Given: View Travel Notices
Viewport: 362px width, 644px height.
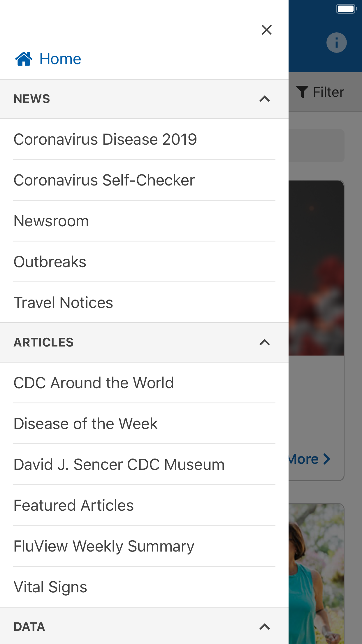Looking at the screenshot, I should (63, 302).
